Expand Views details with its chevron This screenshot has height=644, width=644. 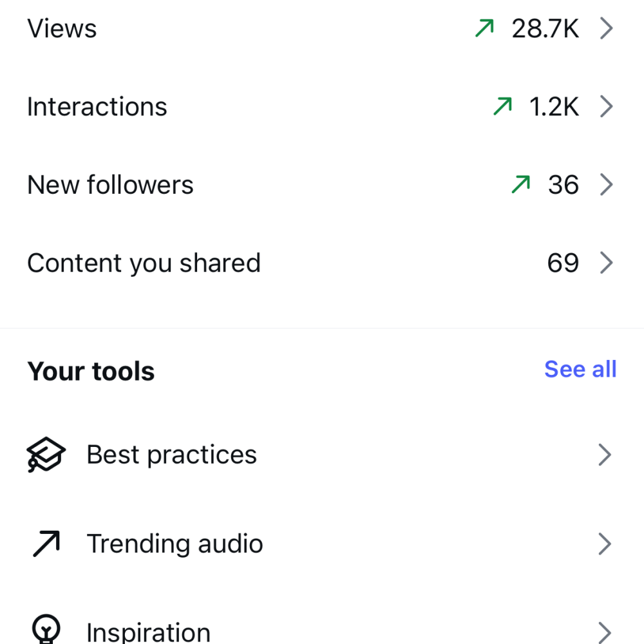606,28
